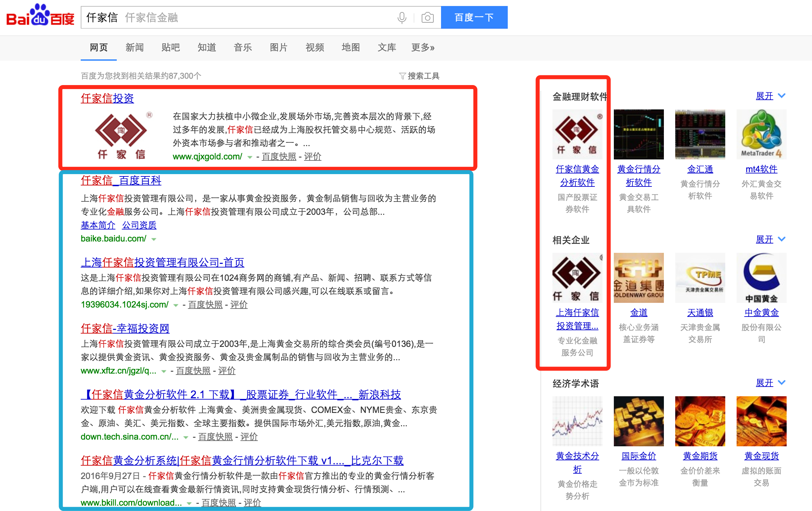Open 金道 sidebar link

click(x=639, y=313)
